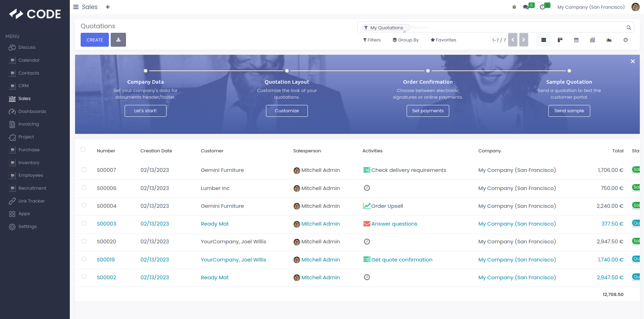Switch to Pivot table view
644x319 pixels.
[592, 40]
